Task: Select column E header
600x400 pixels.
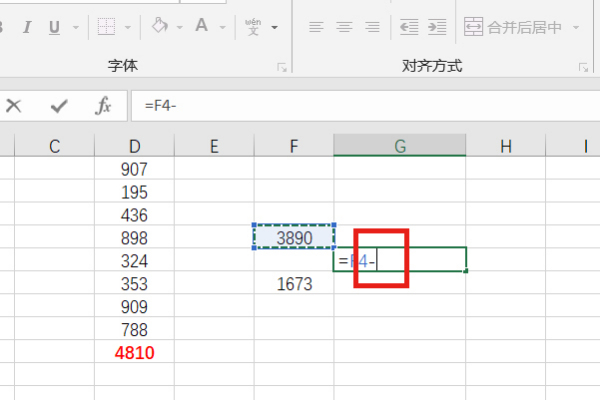Action: click(x=214, y=146)
